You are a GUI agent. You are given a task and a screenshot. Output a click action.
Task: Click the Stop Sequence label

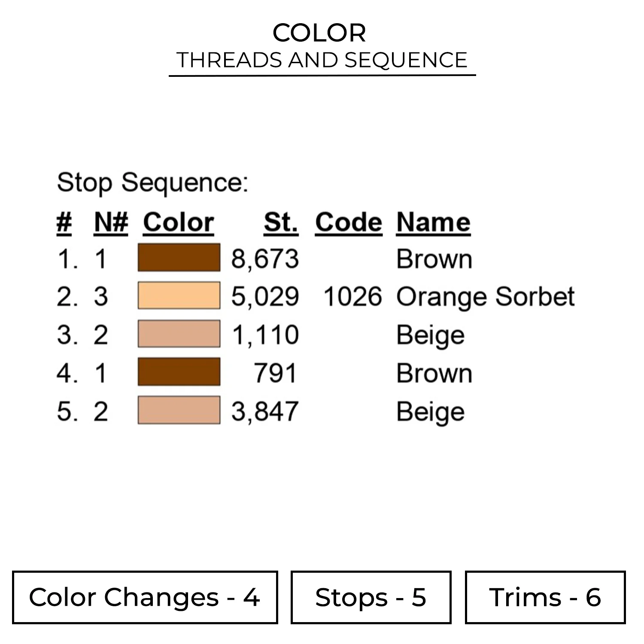click(x=153, y=182)
